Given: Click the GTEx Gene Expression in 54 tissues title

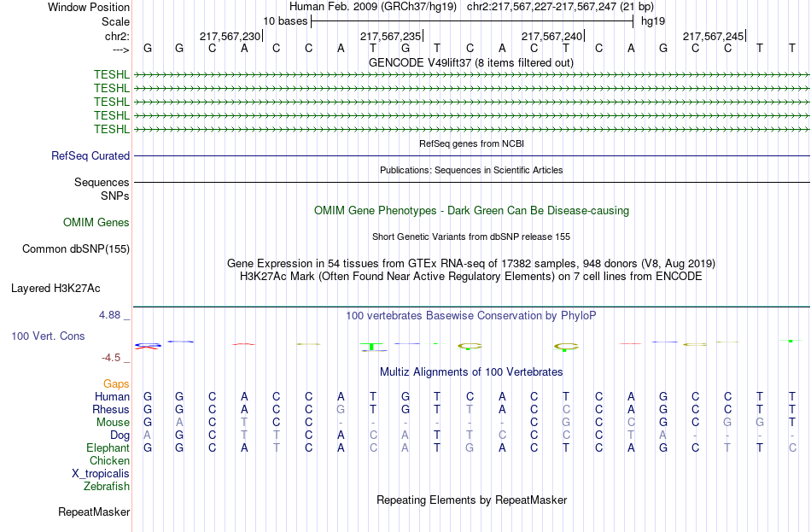Looking at the screenshot, I should coord(471,263).
